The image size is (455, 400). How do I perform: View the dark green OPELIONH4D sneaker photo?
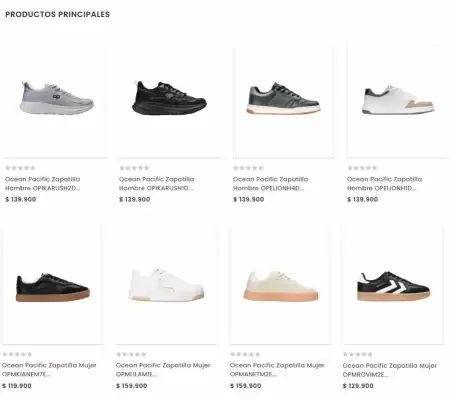pyautogui.click(x=284, y=97)
